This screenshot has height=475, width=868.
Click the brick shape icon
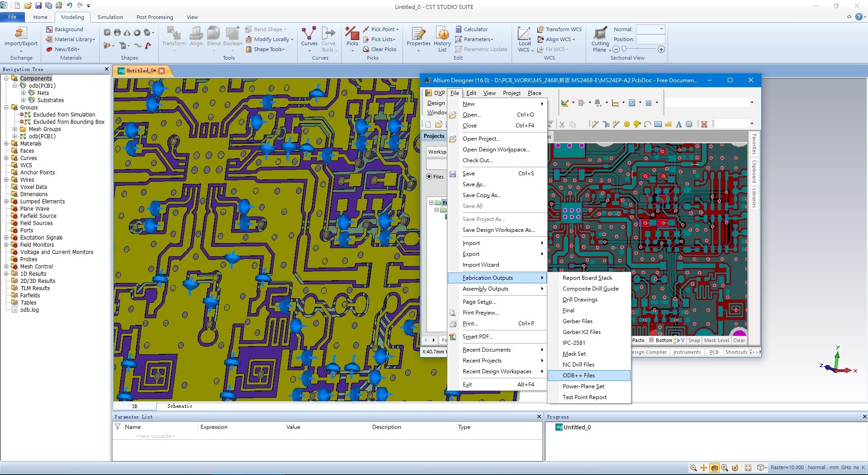point(107,32)
